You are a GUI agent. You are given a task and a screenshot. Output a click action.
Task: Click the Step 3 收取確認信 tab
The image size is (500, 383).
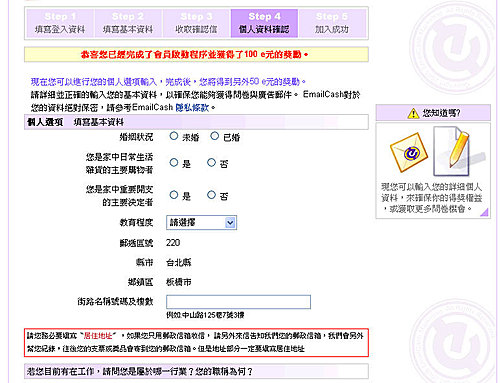196,23
